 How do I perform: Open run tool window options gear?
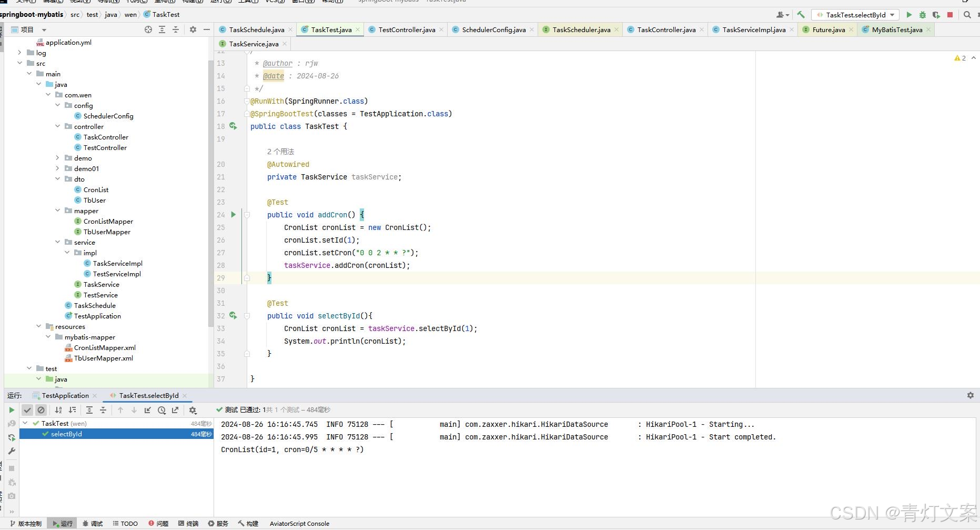pyautogui.click(x=971, y=395)
